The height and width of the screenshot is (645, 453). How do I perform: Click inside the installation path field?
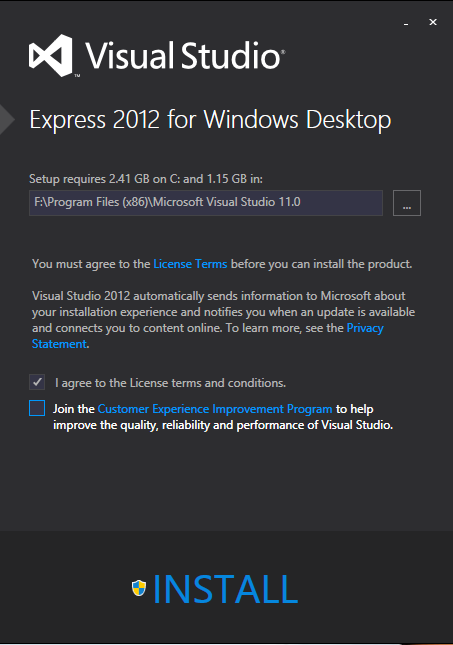pyautogui.click(x=206, y=203)
